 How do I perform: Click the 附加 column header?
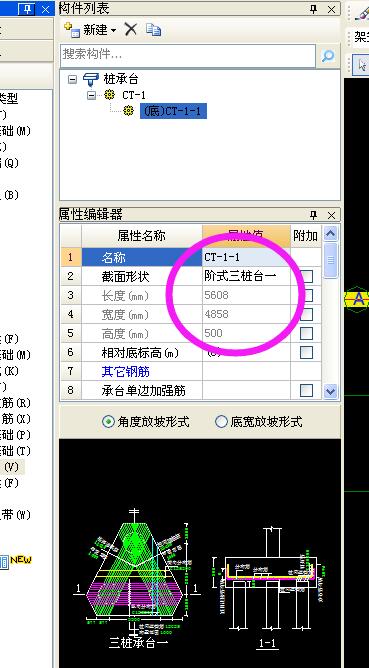tap(306, 236)
